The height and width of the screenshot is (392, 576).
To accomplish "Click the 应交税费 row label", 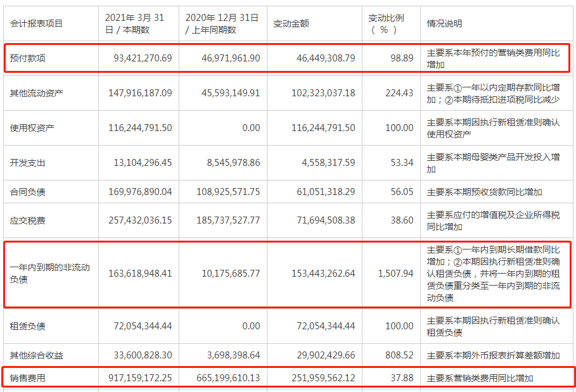I will (x=27, y=220).
